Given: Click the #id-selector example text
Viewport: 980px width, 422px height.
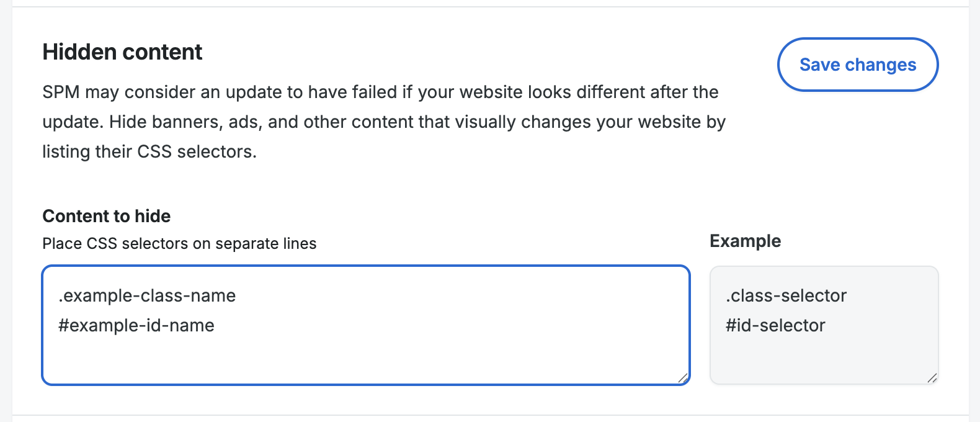Looking at the screenshot, I should pyautogui.click(x=775, y=325).
